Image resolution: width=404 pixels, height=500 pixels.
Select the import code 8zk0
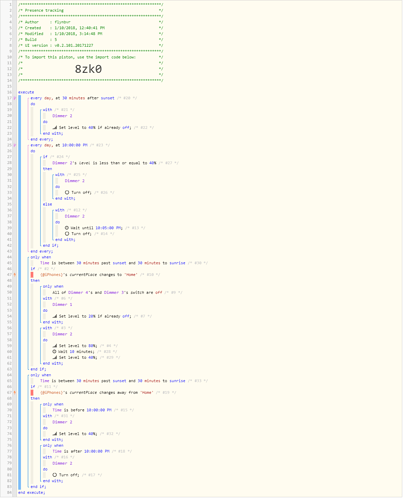click(x=88, y=69)
